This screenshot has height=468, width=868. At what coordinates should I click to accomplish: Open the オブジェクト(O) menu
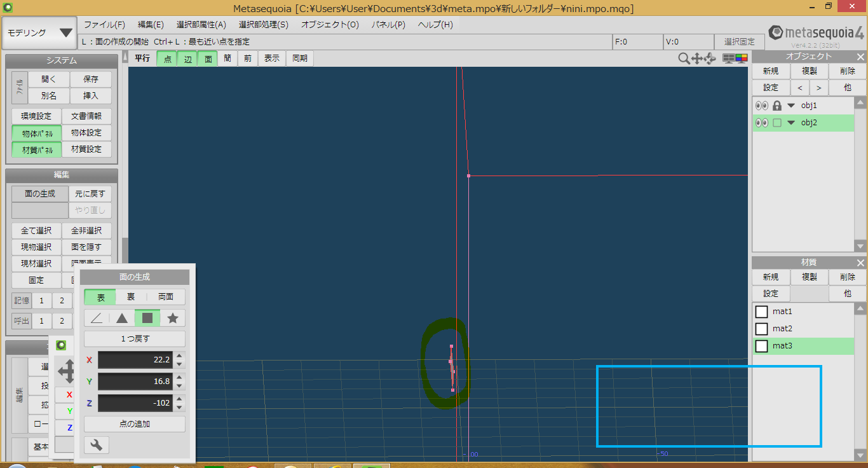[330, 25]
